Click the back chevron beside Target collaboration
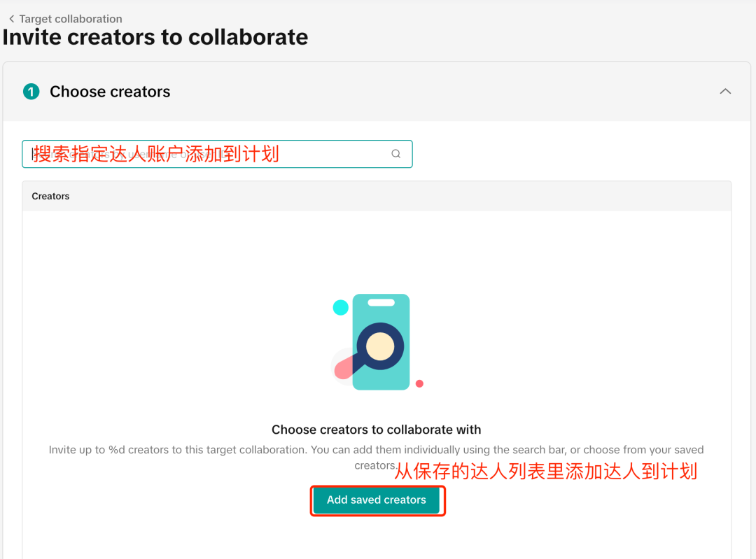This screenshot has width=756, height=559. [x=12, y=19]
